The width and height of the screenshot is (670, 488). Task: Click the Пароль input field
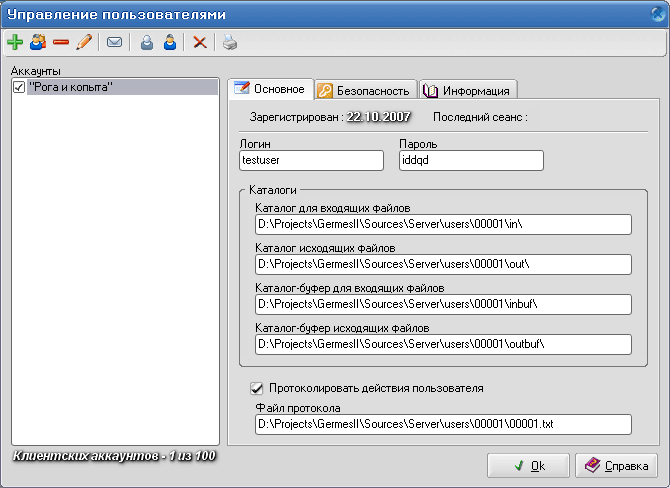point(471,160)
